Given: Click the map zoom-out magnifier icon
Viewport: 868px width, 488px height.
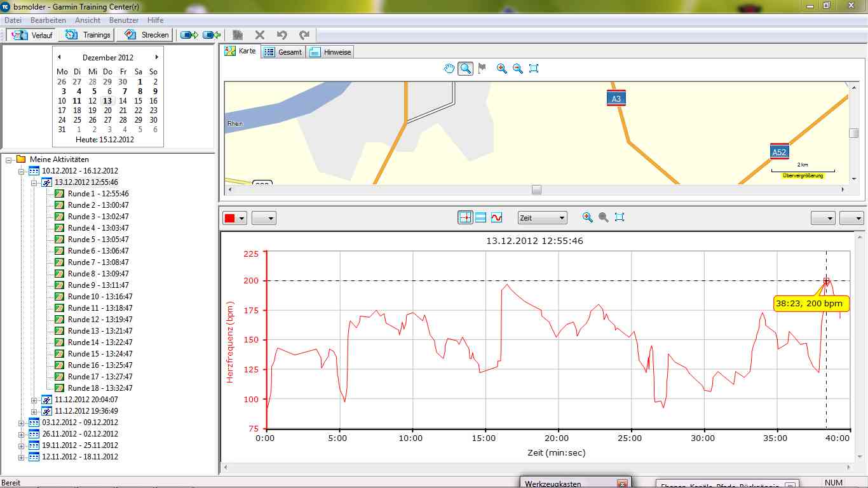Looking at the screenshot, I should point(518,69).
